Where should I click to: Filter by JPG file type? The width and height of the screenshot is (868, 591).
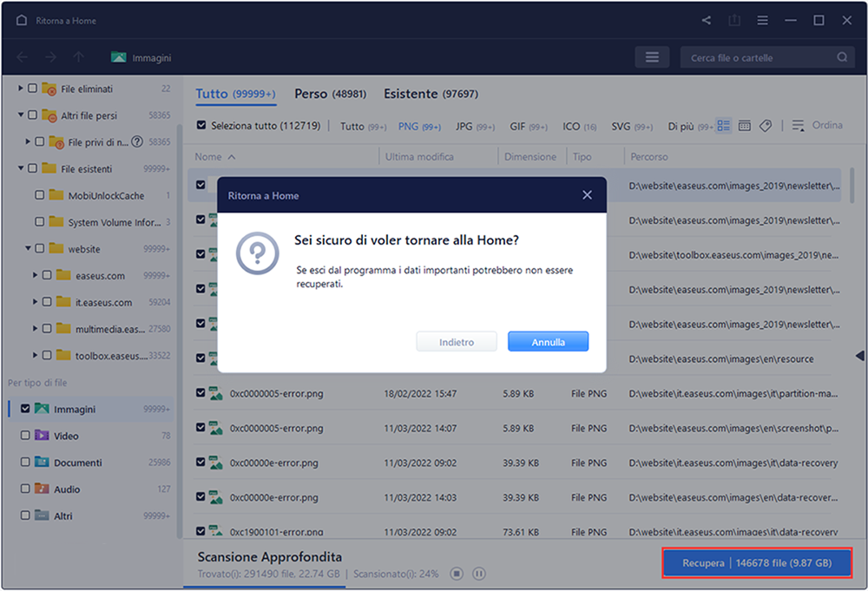(475, 127)
